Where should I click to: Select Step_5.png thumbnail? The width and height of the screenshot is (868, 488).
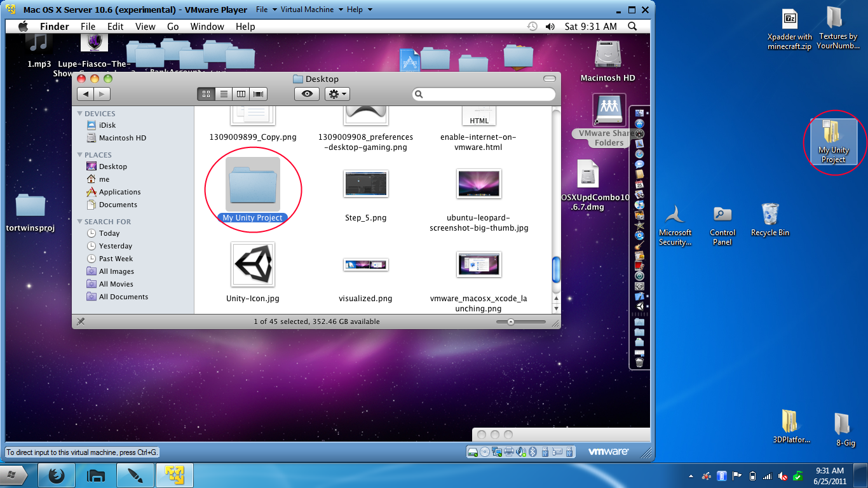tap(366, 184)
